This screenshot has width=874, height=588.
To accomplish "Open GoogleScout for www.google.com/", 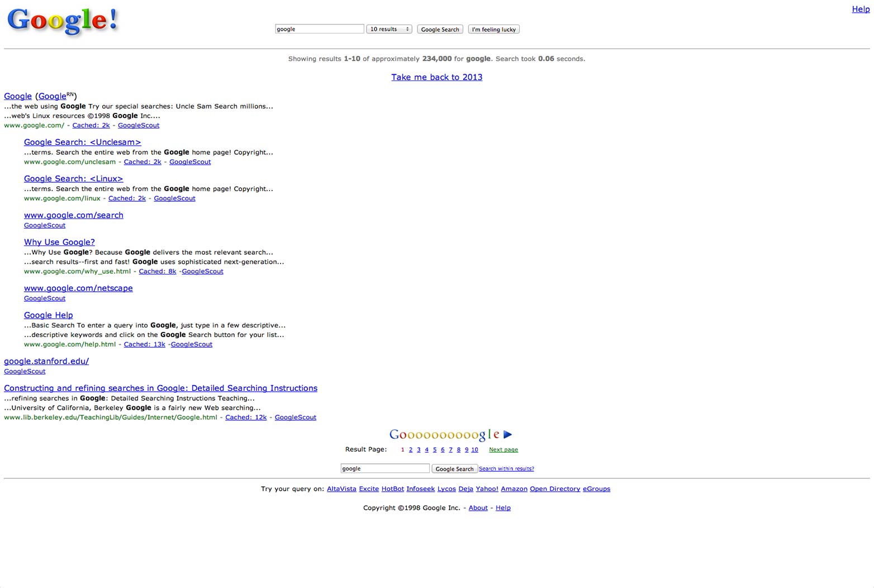I will (x=139, y=125).
